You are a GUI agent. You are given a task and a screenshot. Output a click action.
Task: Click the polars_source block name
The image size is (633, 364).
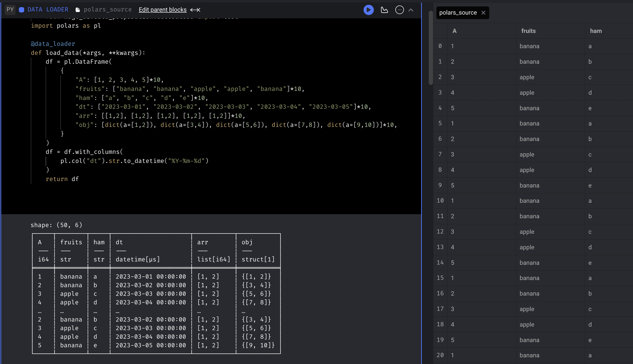pyautogui.click(x=108, y=10)
